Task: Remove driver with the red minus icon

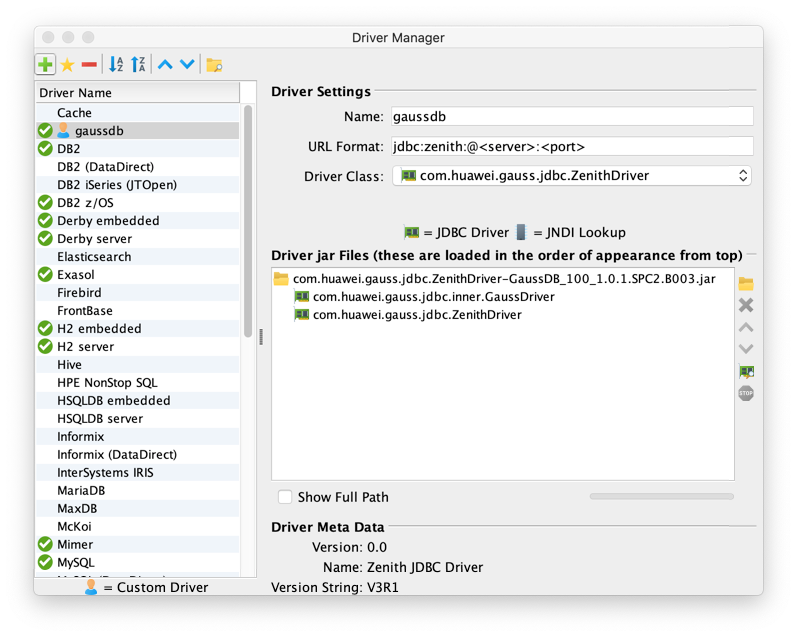Action: tap(89, 65)
